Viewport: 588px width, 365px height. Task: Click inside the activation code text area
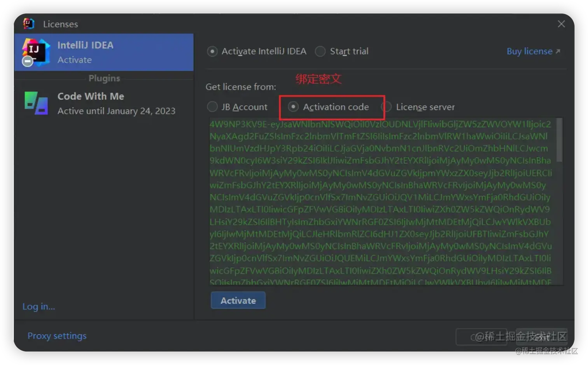(x=383, y=201)
